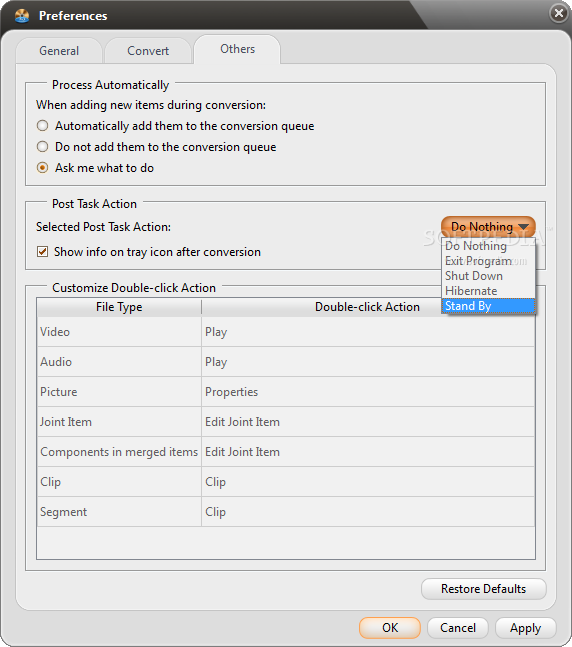Open the Do Nothing post task dropdown
Screen dimensions: 572x647
[x=489, y=227]
